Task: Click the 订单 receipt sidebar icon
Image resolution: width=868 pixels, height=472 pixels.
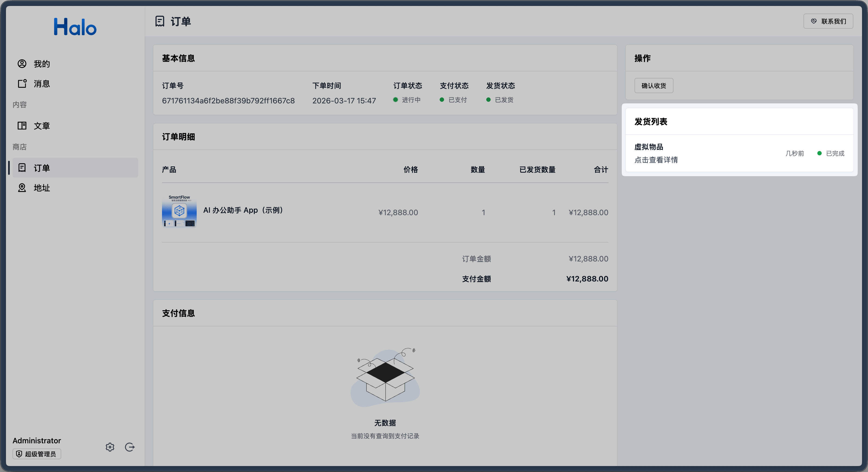Action: tap(22, 168)
